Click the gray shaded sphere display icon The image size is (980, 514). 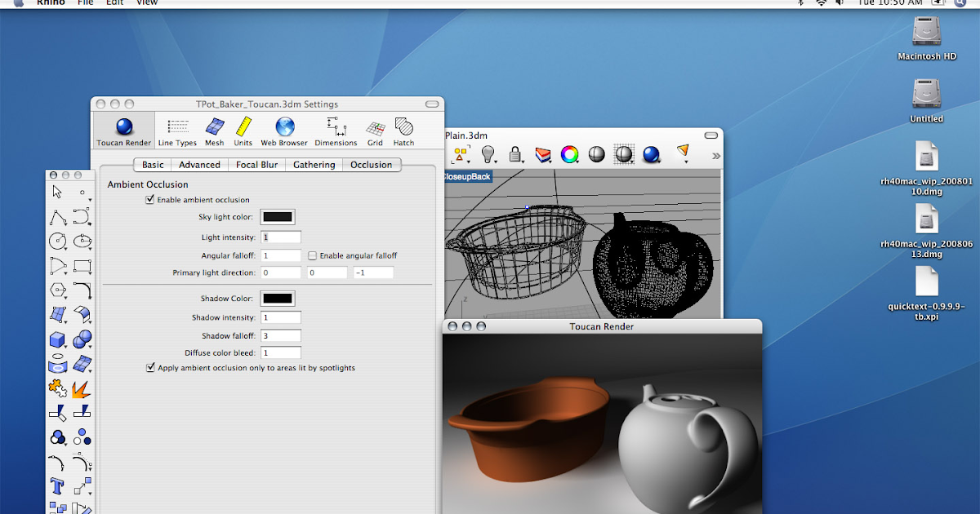coord(597,153)
